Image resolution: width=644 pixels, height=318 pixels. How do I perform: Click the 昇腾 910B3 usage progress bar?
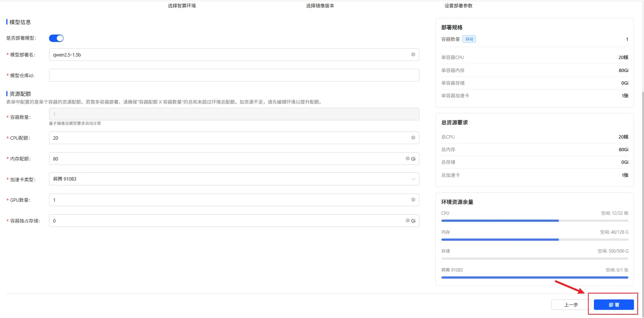(535, 278)
